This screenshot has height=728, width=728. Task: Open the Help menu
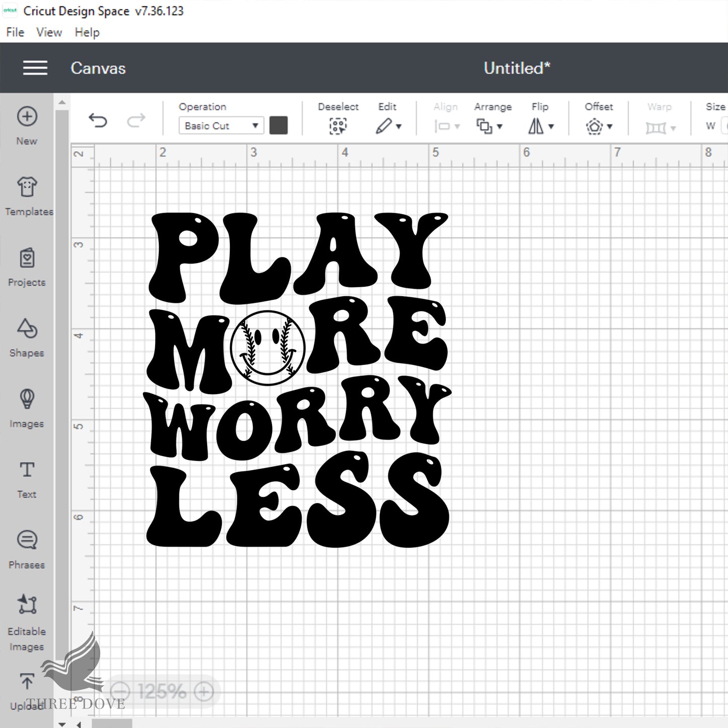coord(87,32)
